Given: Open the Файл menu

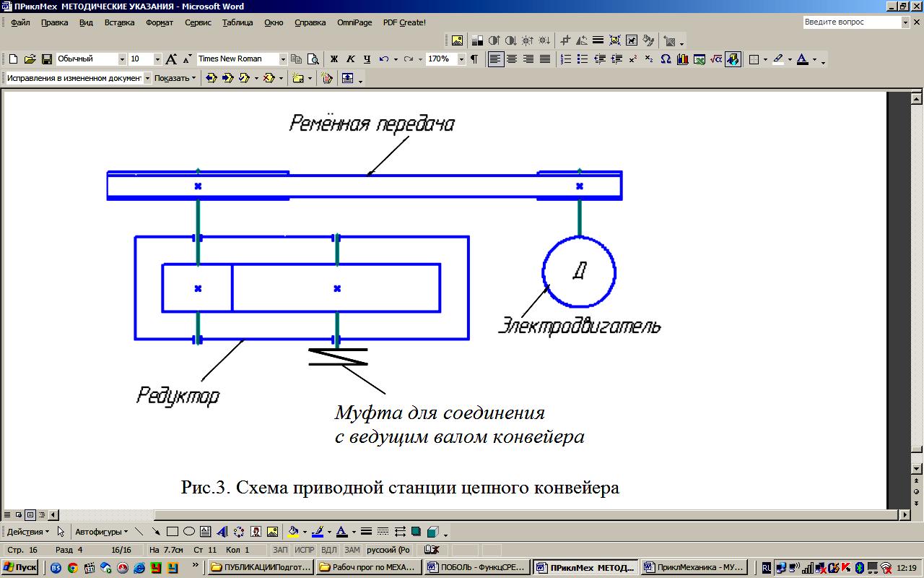Looking at the screenshot, I should (20, 22).
